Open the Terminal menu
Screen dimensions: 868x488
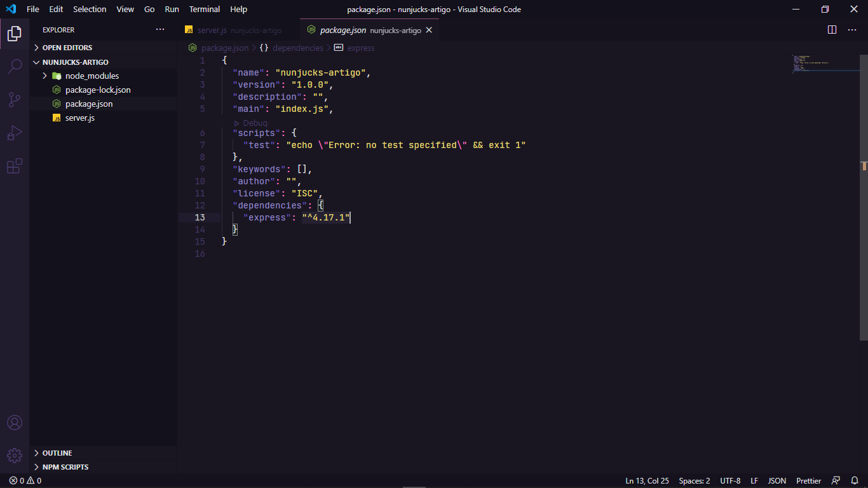click(205, 9)
